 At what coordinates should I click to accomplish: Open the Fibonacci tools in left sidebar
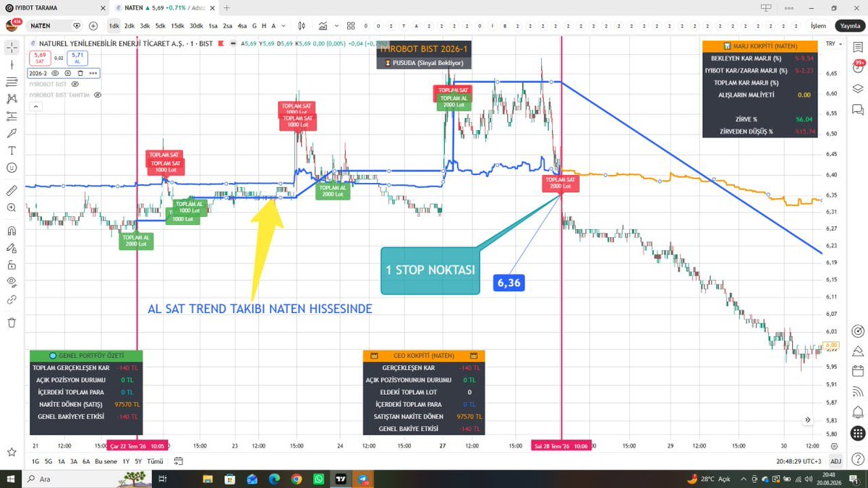click(12, 80)
